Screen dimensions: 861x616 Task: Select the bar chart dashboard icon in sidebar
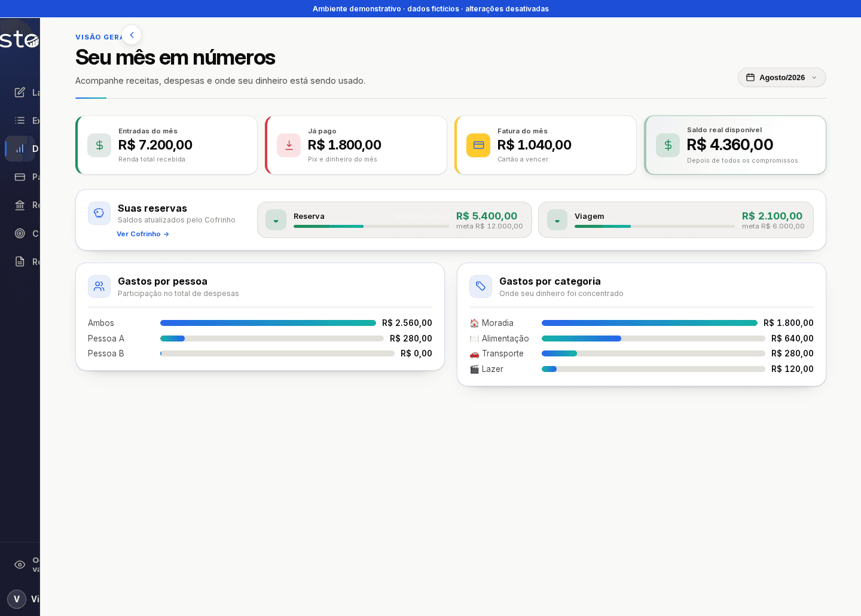point(20,148)
